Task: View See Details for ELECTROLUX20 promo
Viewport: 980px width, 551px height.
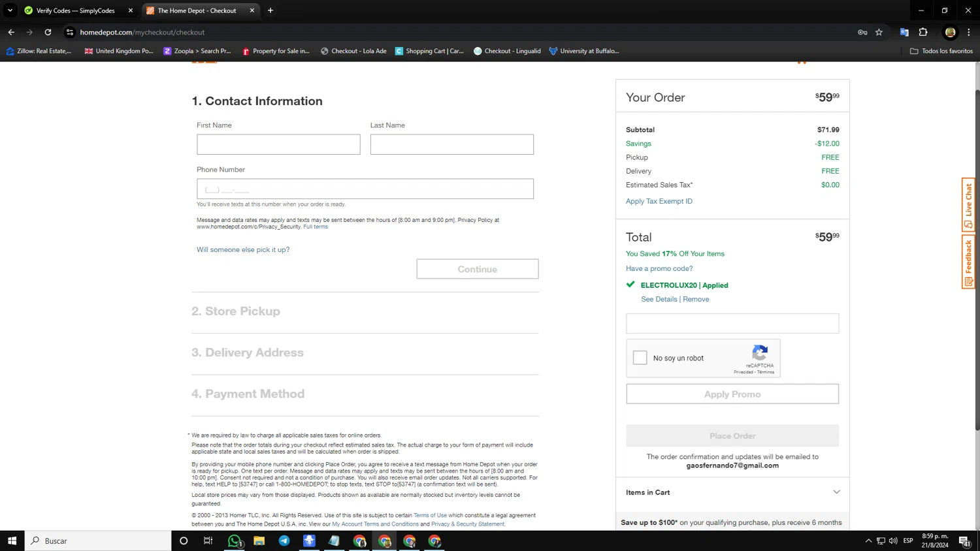Action: [x=659, y=299]
